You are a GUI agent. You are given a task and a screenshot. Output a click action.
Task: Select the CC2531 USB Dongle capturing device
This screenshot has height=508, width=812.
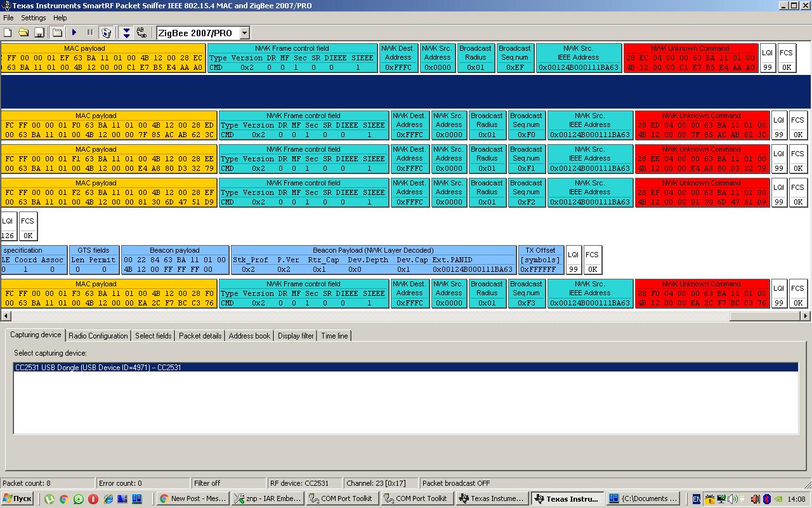click(x=405, y=368)
